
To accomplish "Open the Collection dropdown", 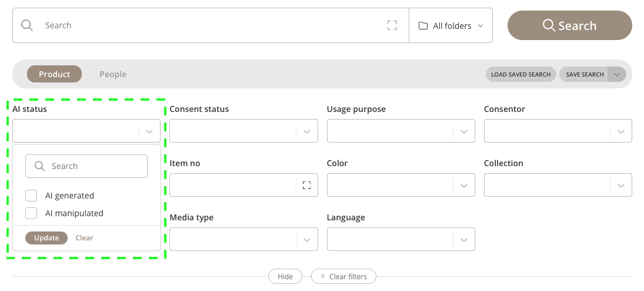I will pyautogui.click(x=621, y=185).
